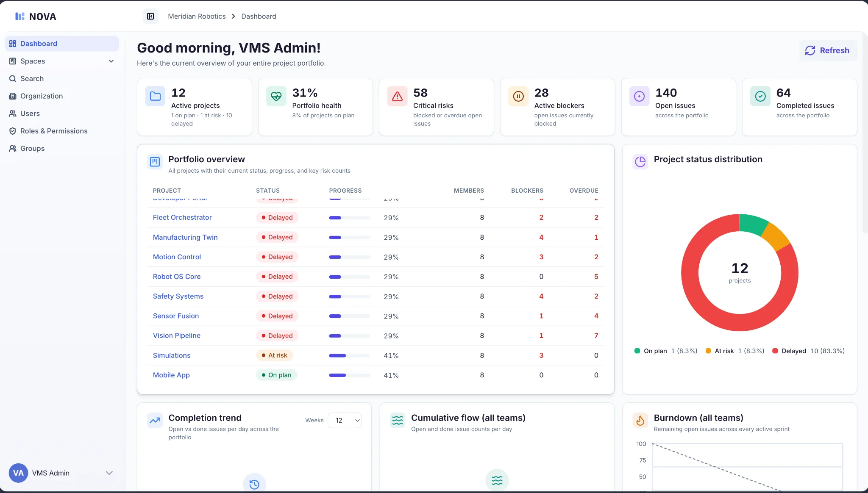The image size is (868, 493).
Task: Click the BLOCKERS column header
Action: click(x=527, y=191)
